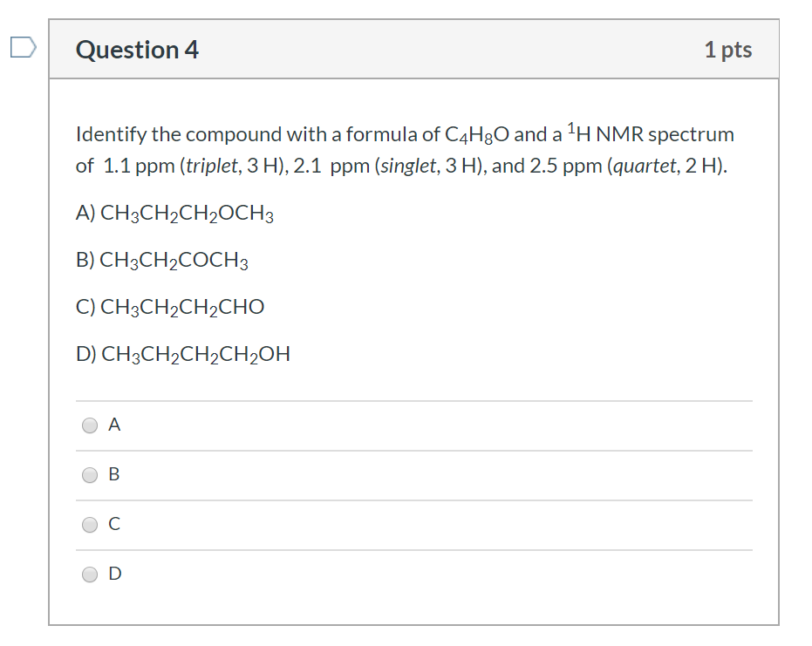The width and height of the screenshot is (812, 646).
Task: Click the label C beside its radio
Action: tap(113, 524)
